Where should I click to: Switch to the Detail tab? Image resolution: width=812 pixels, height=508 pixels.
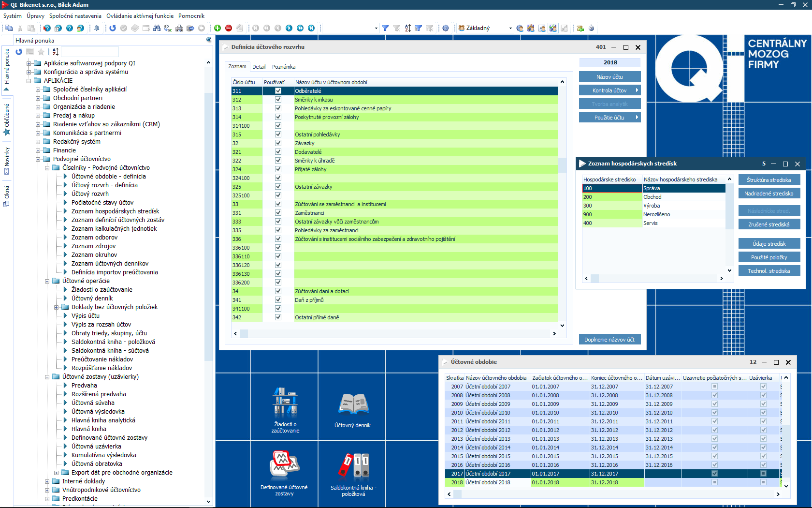[259, 67]
